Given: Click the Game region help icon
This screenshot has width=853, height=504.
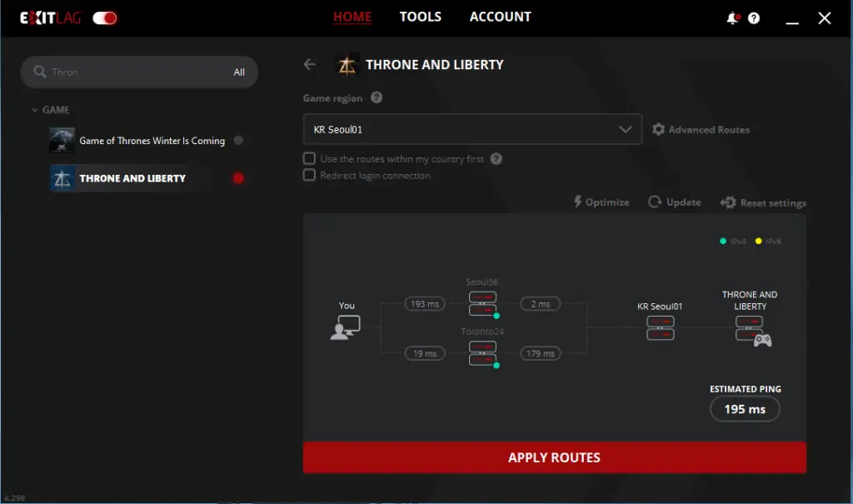Looking at the screenshot, I should [x=377, y=97].
